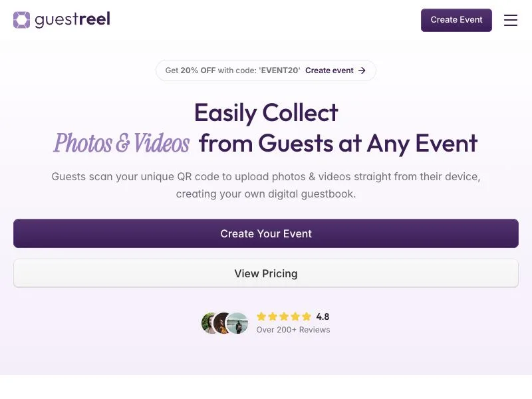Screen dimensions: 532x399
Task: Click the Photos & Videos italic heading
Action: [x=122, y=143]
